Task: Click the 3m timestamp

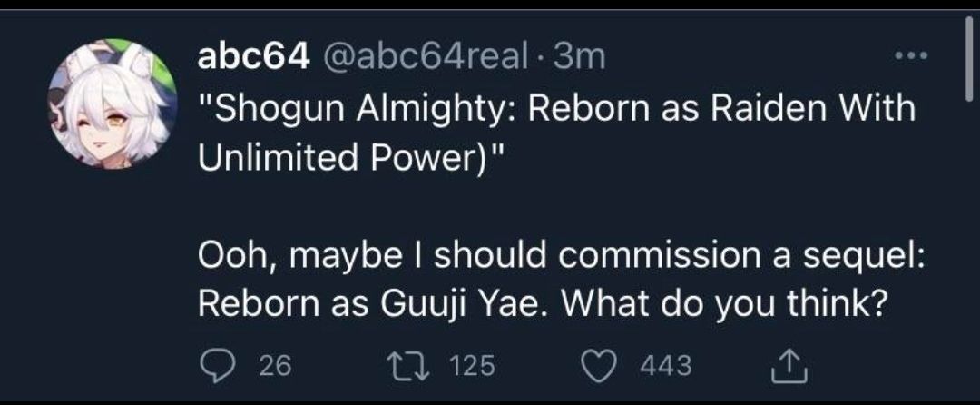Action: (x=578, y=58)
